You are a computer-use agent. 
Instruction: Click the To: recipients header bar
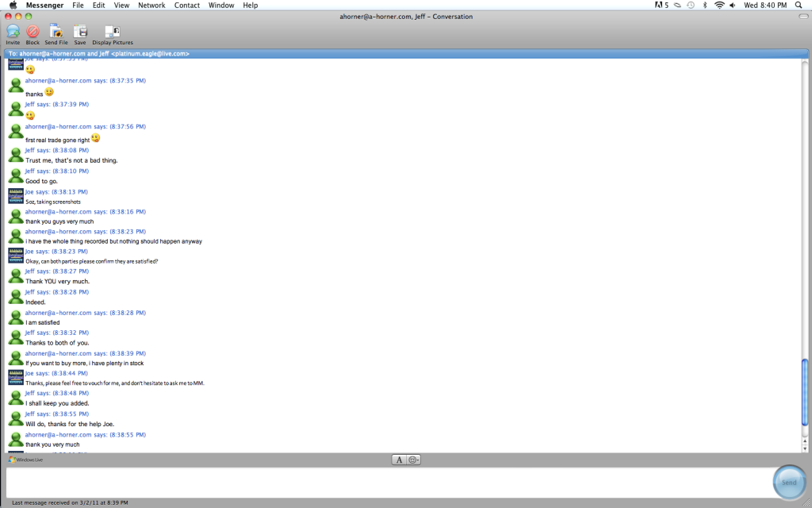coord(406,53)
